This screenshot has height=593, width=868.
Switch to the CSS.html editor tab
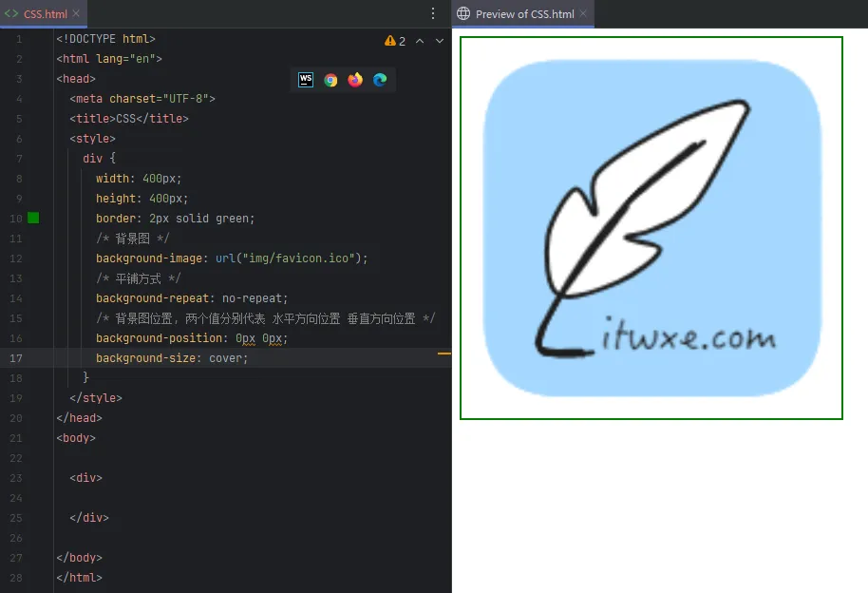pyautogui.click(x=44, y=14)
